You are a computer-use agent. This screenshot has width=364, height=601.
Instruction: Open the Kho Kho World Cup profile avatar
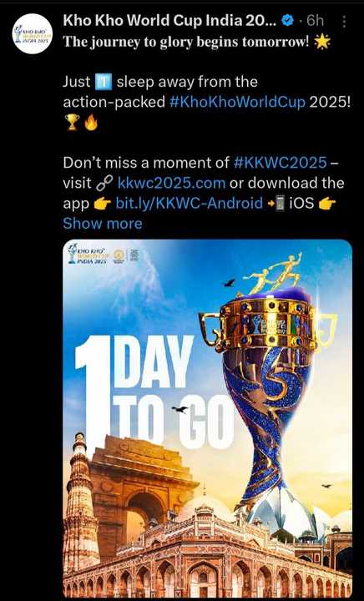[x=33, y=33]
